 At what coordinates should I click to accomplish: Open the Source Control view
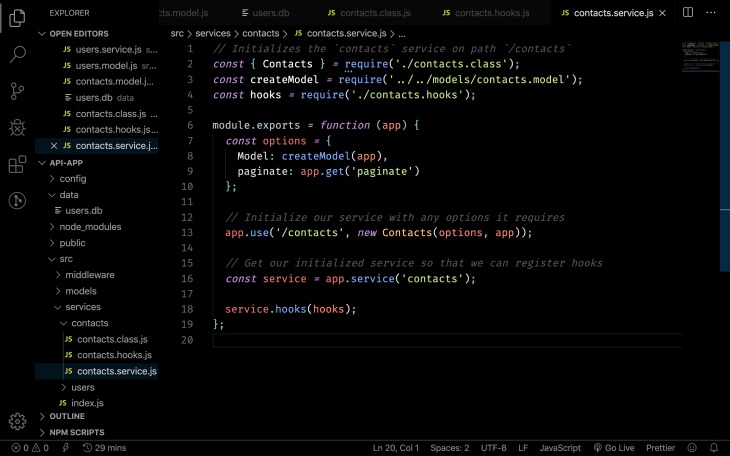pyautogui.click(x=17, y=91)
